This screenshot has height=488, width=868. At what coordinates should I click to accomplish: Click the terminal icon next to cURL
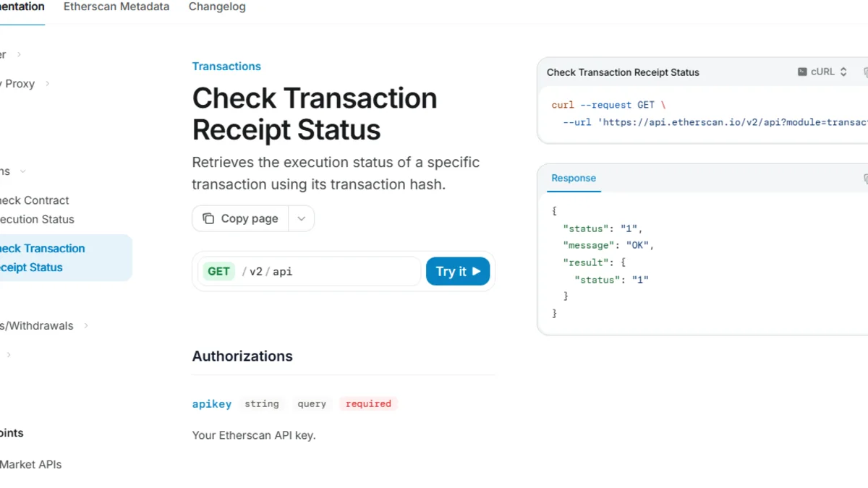(802, 72)
